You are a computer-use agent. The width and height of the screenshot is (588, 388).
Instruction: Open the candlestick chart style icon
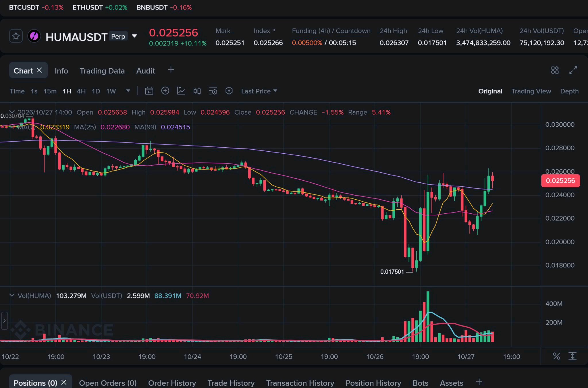[x=197, y=91]
